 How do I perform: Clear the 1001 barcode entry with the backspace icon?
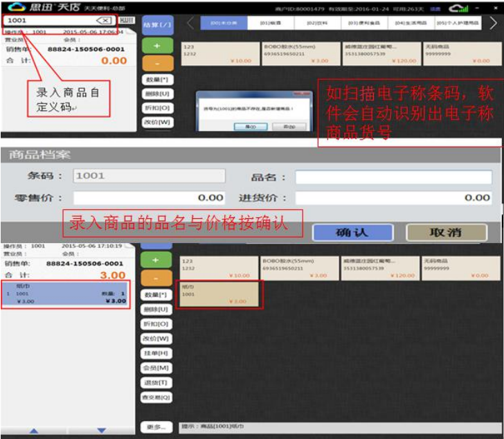(x=104, y=21)
